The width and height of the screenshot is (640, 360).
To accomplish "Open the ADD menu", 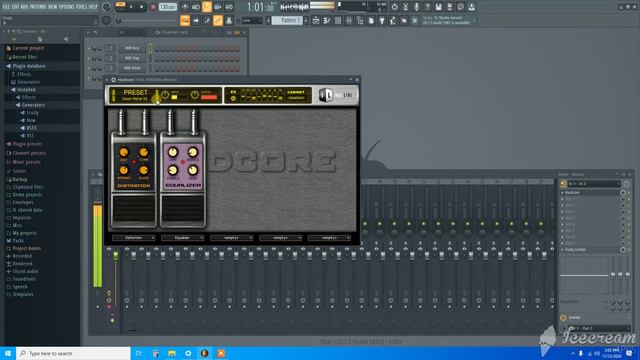I will [x=24, y=7].
